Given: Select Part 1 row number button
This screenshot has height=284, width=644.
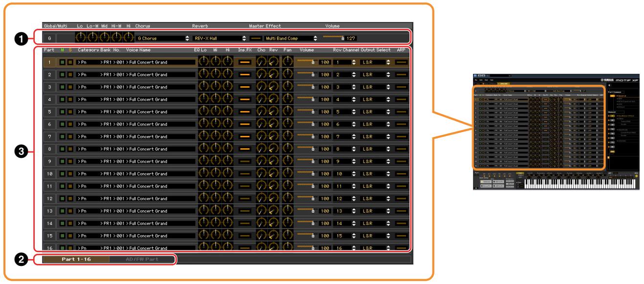Looking at the screenshot, I should (49, 62).
